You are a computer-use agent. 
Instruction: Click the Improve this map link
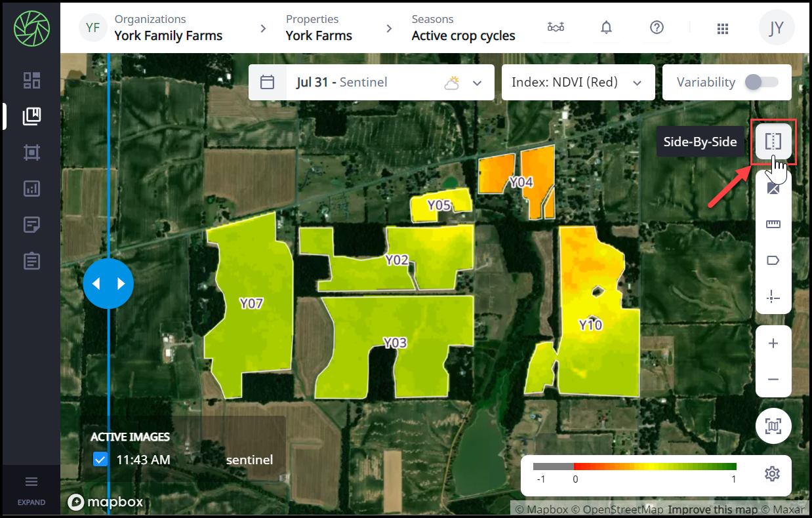pyautogui.click(x=712, y=509)
